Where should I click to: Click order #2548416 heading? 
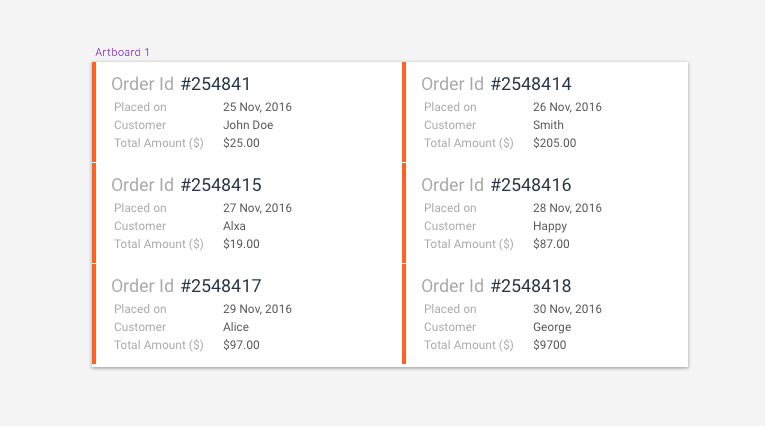[531, 185]
